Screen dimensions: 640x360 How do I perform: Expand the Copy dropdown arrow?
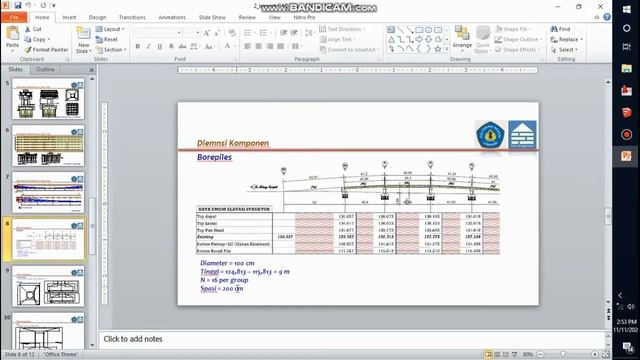(49, 40)
